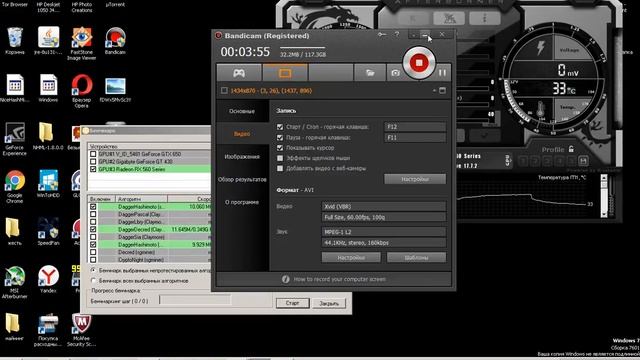Click Afterburner Profile lock icon
Screen dimensions: 640x360
pos(571,149)
